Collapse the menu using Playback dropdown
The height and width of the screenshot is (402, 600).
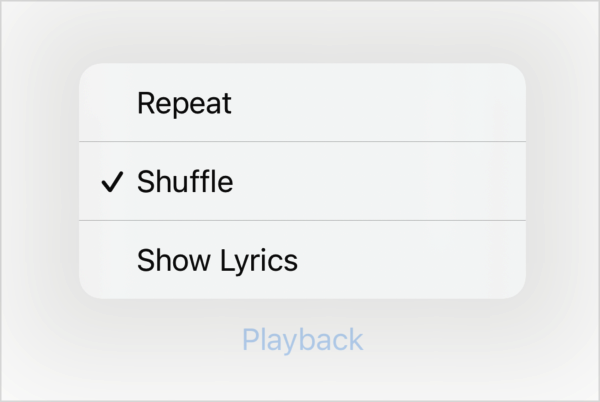tap(302, 340)
